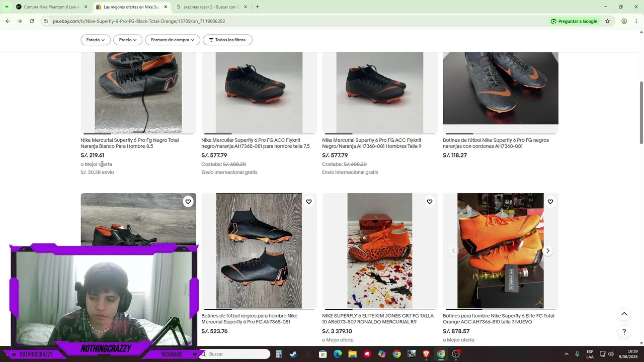
Task: Open NIKE SUPERFLY 6 ELITE KIM JONES listing
Action: pos(377,319)
